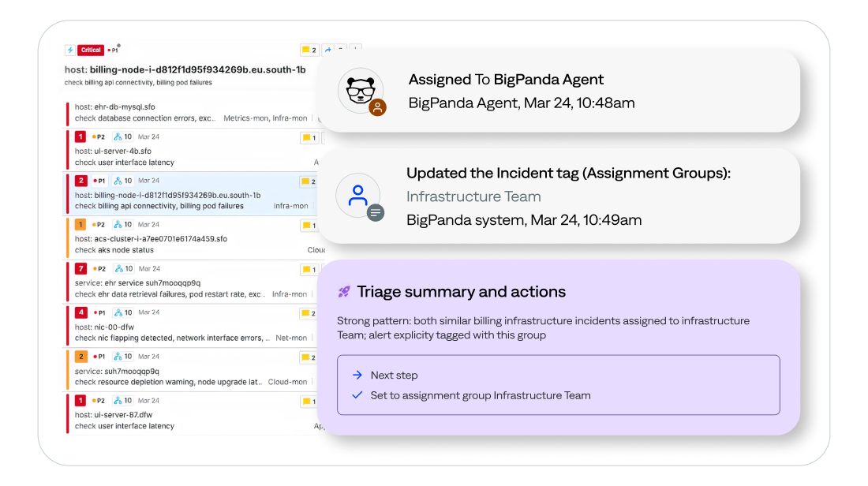Click the incident title host: billing-node header
Image resolution: width=868 pixels, height=486 pixels.
pos(185,69)
